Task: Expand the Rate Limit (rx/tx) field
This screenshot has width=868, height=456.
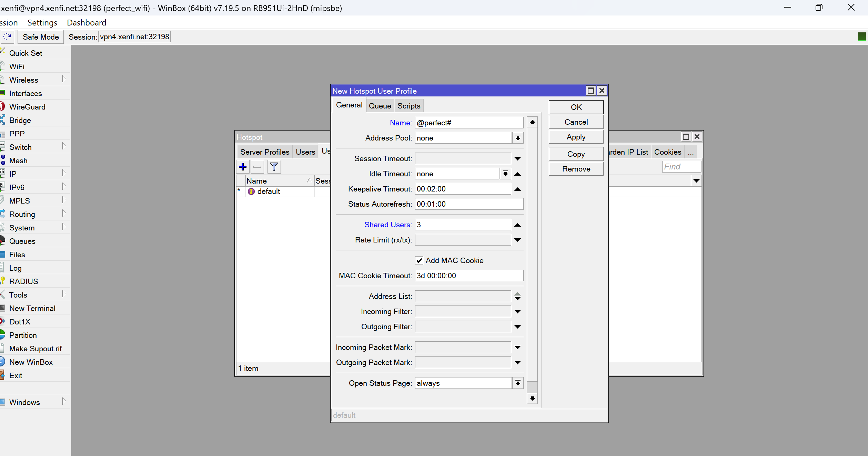Action: [517, 240]
